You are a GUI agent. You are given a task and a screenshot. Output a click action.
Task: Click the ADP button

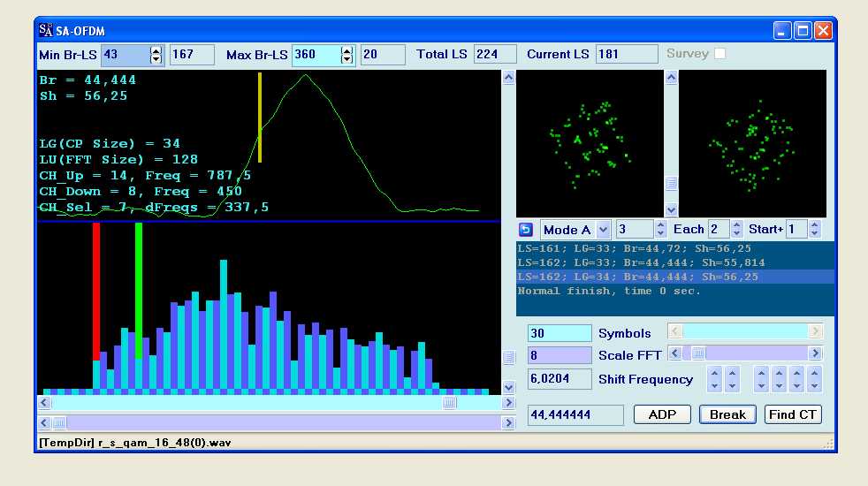pos(662,414)
